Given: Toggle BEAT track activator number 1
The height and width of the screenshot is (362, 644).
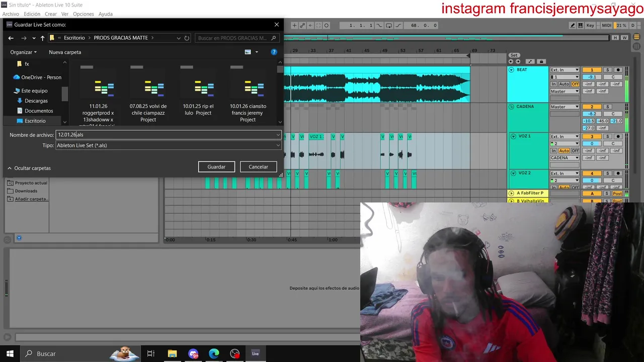Looking at the screenshot, I should click(x=592, y=70).
